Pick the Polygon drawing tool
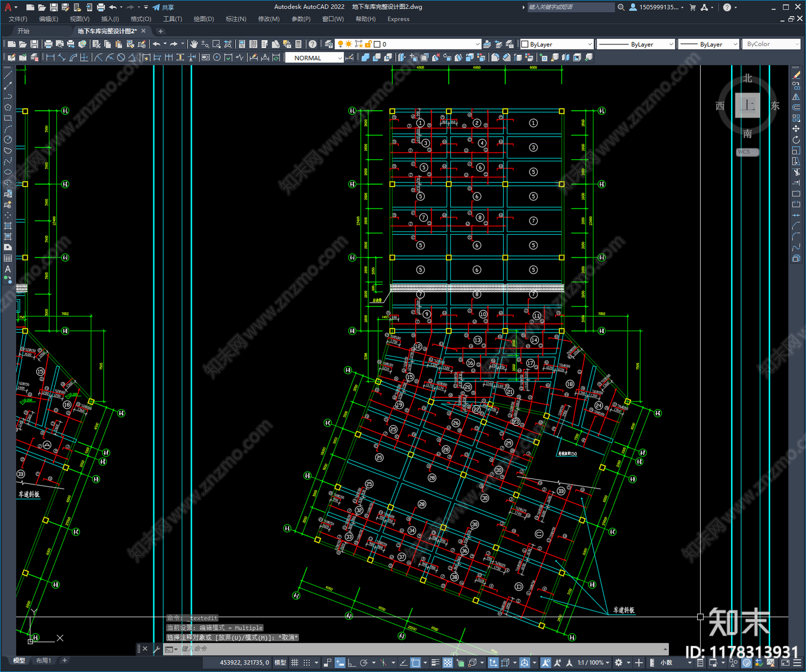This screenshot has height=672, width=806. pos(8,107)
